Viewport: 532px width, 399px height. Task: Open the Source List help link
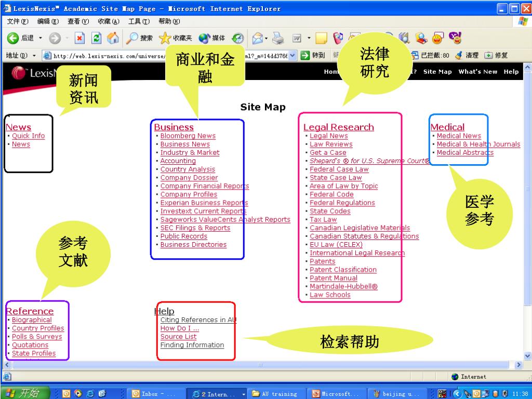(179, 337)
